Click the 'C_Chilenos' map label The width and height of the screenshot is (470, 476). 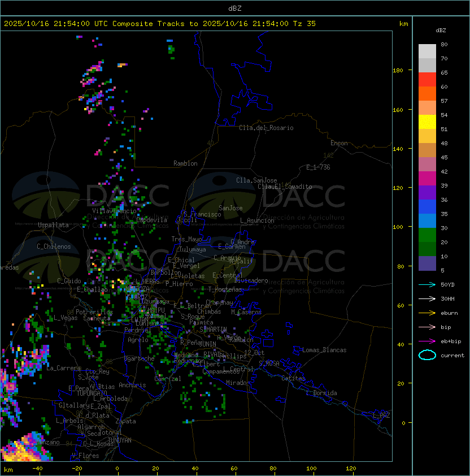(x=54, y=246)
